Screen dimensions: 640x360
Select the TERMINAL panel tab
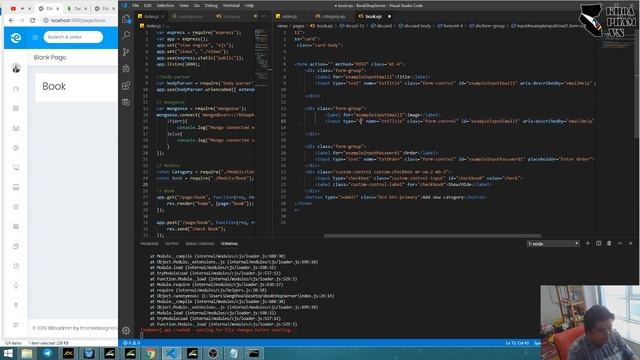coord(229,244)
